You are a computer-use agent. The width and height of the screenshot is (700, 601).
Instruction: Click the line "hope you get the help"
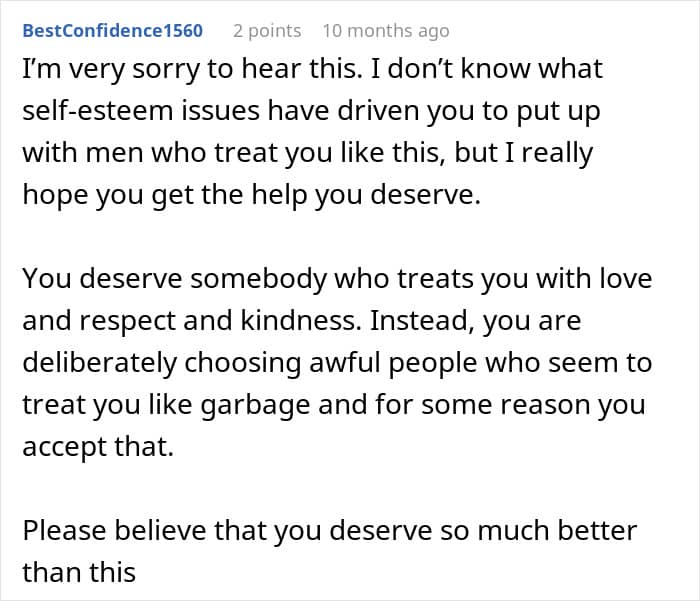point(251,197)
